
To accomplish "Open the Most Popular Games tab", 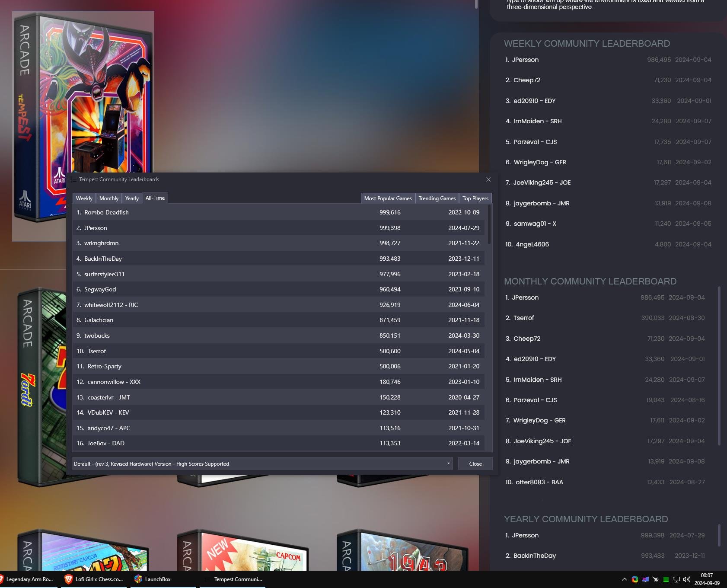I will [388, 198].
